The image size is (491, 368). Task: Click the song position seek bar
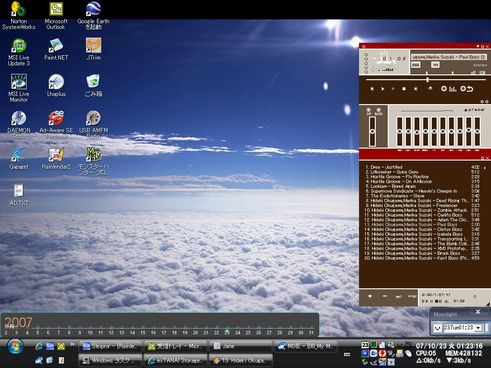(426, 80)
